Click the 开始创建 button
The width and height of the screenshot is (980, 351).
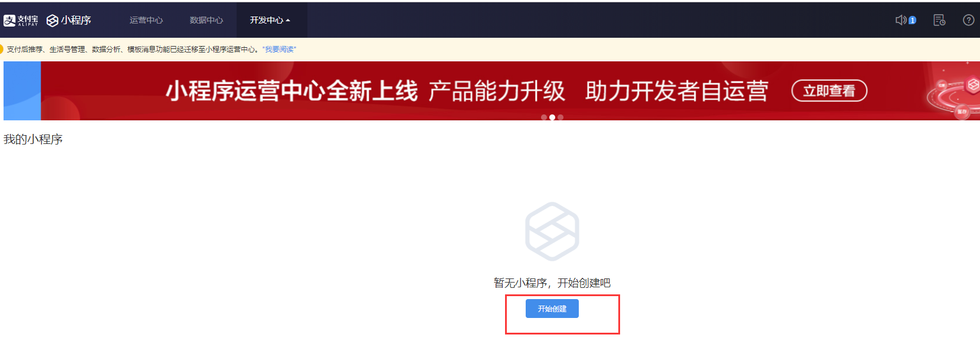(552, 309)
